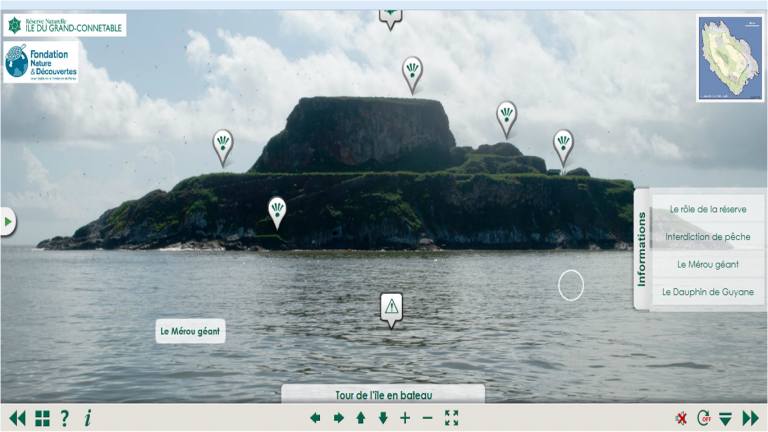Collapse the toolbar with down triangle
Viewport: 768px width, 432px height.
(726, 419)
